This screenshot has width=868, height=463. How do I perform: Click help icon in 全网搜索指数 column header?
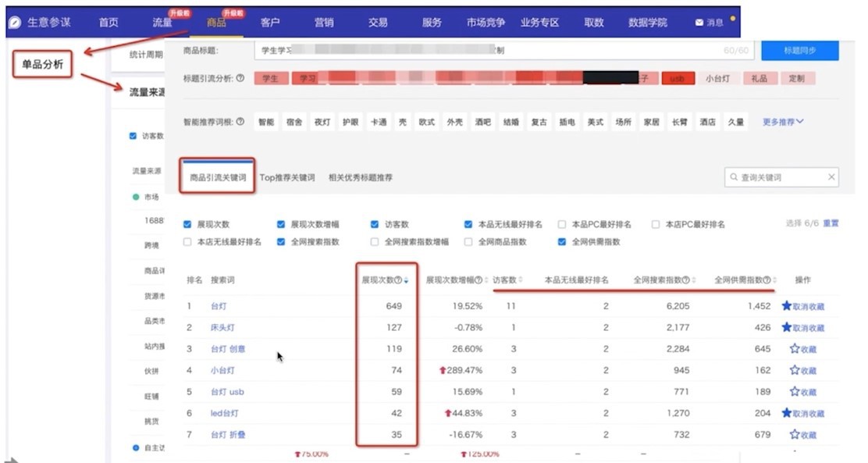coord(686,280)
